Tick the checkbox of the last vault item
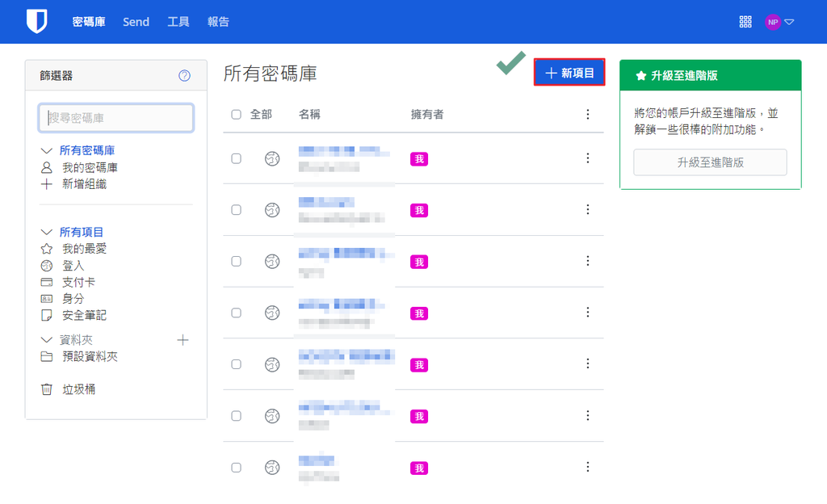The width and height of the screenshot is (827, 504). [236, 467]
